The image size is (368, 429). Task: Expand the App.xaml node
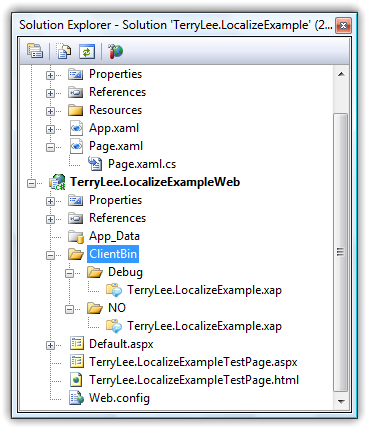(50, 129)
